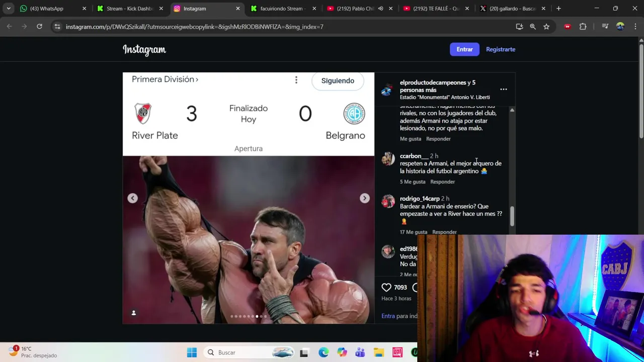Close the Instagram tab
The width and height of the screenshot is (644, 362).
(x=238, y=9)
